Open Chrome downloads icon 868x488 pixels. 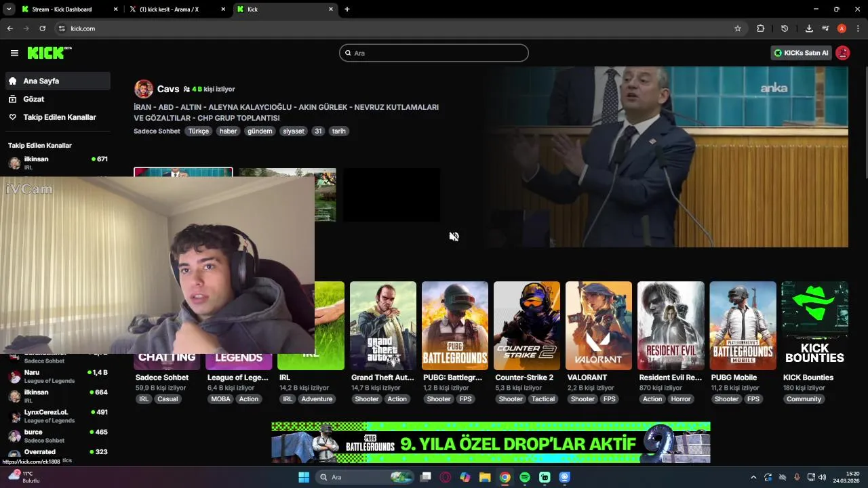click(x=809, y=28)
